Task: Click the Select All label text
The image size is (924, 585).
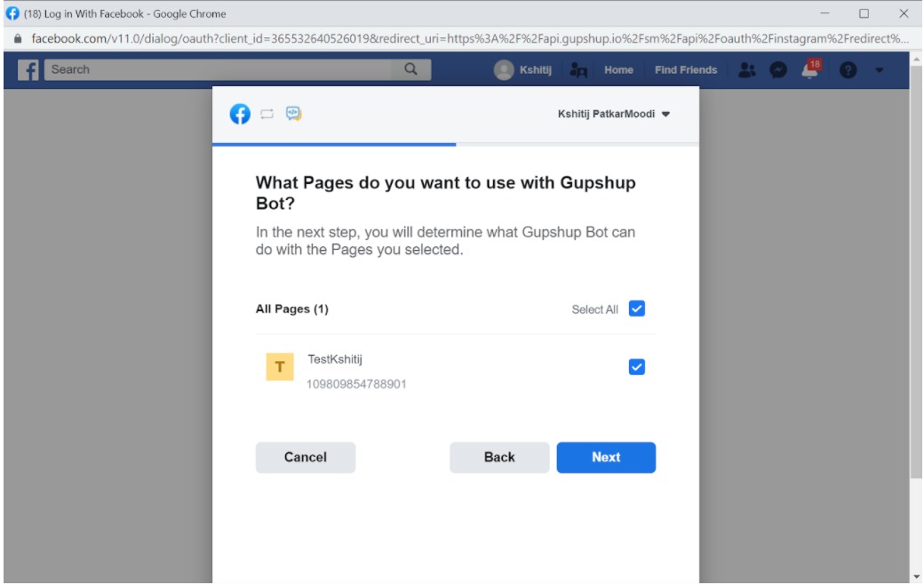Action: (x=594, y=309)
